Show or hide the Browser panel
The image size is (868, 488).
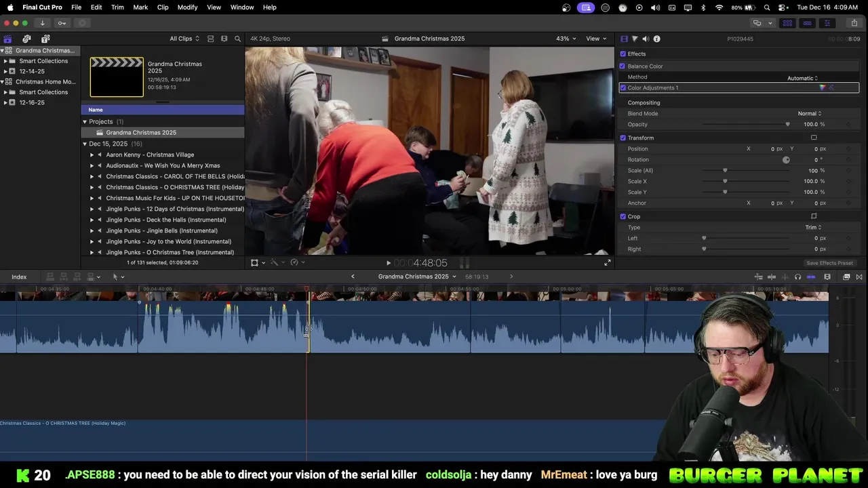click(787, 23)
